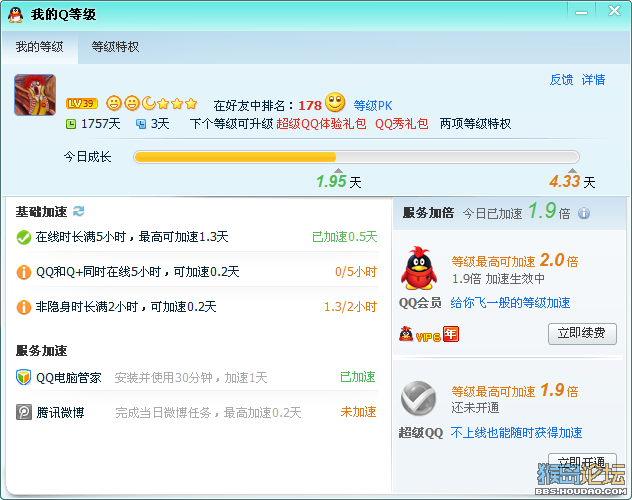Click the QQ秀礼包 red link
Image resolution: width=632 pixels, height=500 pixels.
coord(401,124)
